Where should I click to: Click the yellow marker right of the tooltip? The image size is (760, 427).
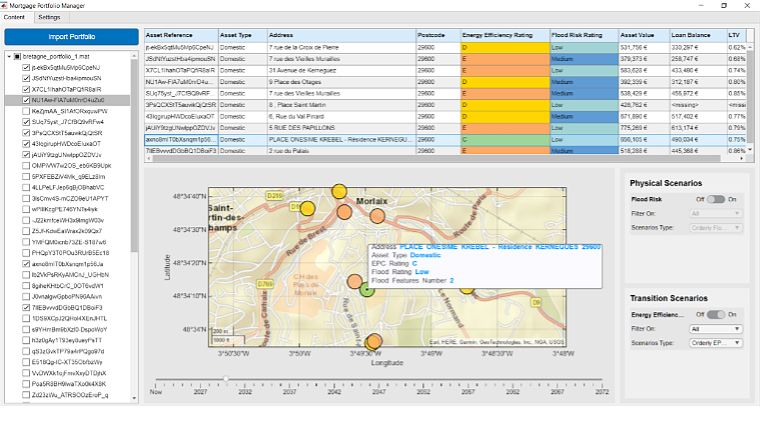(466, 286)
